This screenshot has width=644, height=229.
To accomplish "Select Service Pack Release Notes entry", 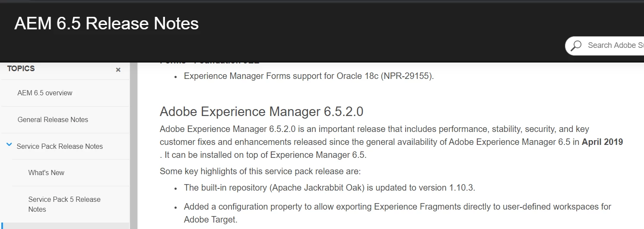I will pyautogui.click(x=60, y=146).
